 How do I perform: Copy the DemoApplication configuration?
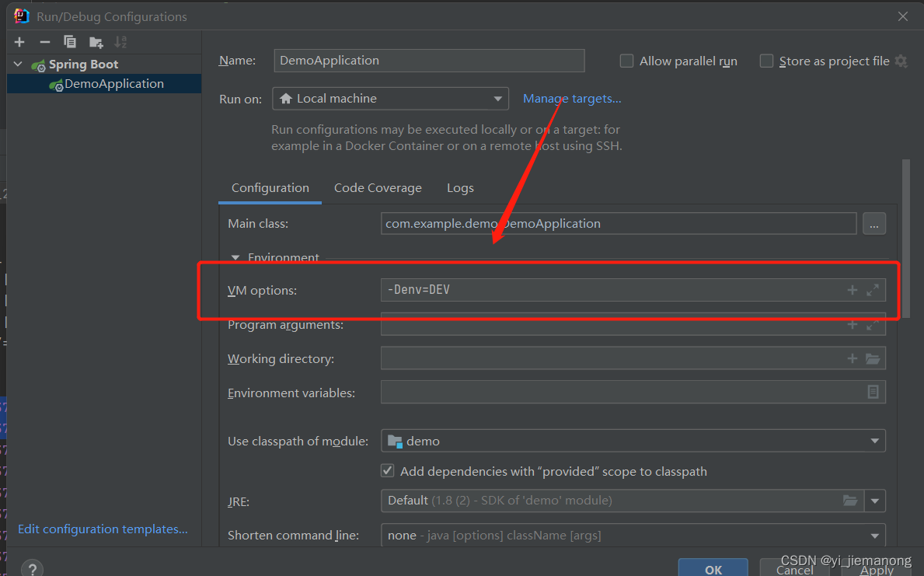point(69,41)
